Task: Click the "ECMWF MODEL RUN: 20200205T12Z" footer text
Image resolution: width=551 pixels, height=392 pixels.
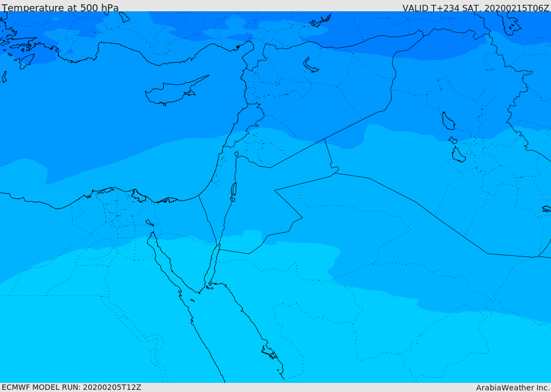Action: [72, 387]
